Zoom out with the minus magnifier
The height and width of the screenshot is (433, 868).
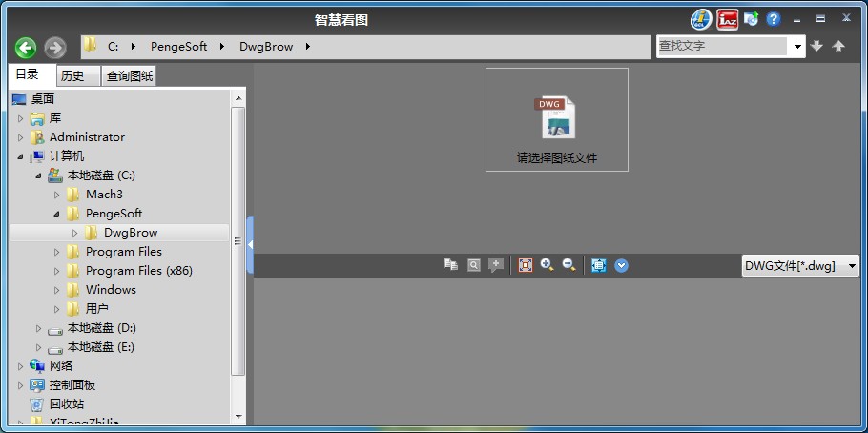pyautogui.click(x=569, y=265)
